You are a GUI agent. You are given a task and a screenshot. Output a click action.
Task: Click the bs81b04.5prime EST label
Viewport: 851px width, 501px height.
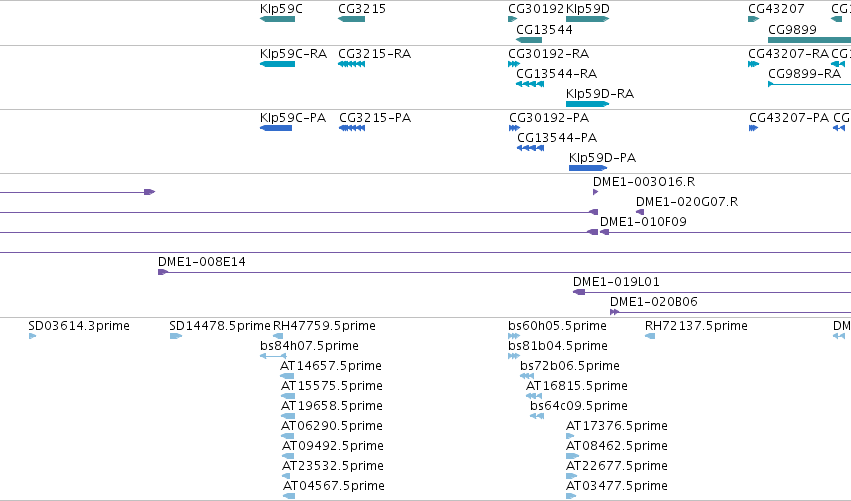558,346
